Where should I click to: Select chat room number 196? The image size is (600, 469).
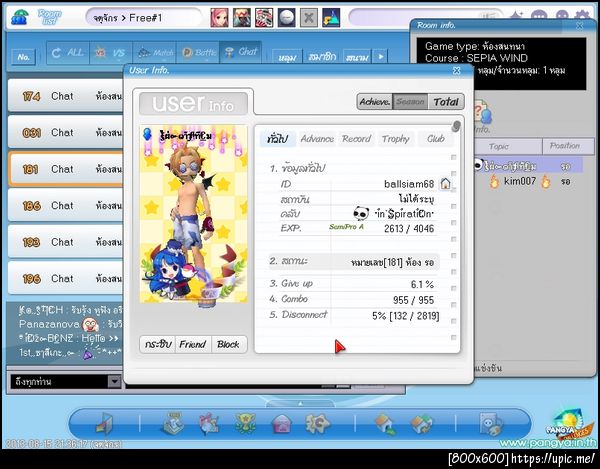click(x=65, y=278)
